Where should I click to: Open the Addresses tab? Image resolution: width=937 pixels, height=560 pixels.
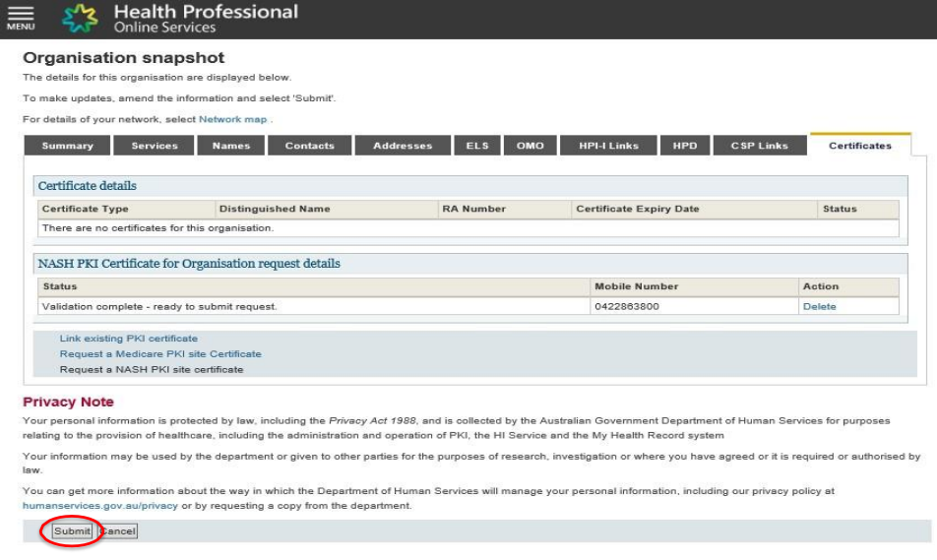coord(403,146)
